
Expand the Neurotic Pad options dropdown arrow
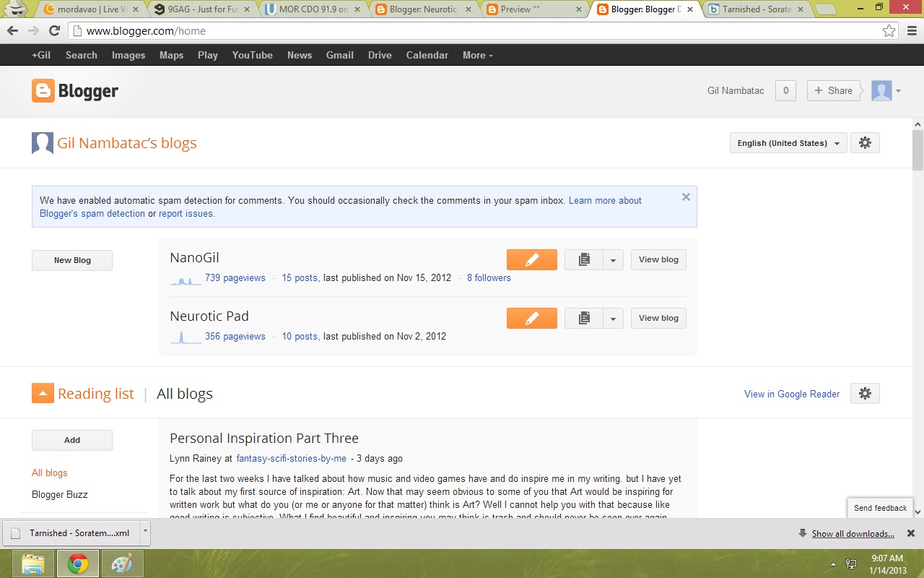[613, 319]
